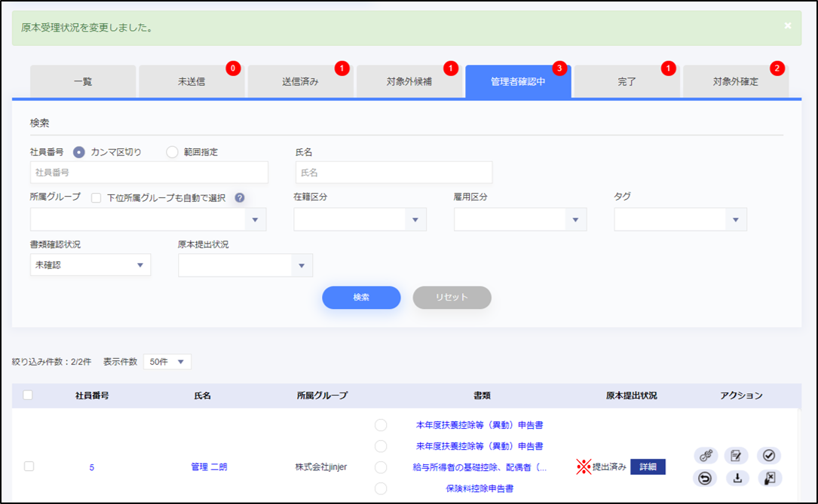Click the checkmark approve icon for 管理 二朗
The width and height of the screenshot is (818, 504).
click(x=768, y=456)
